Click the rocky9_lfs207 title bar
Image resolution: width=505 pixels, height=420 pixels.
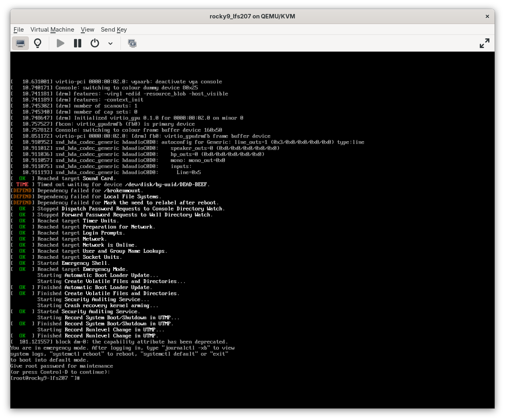click(x=252, y=16)
